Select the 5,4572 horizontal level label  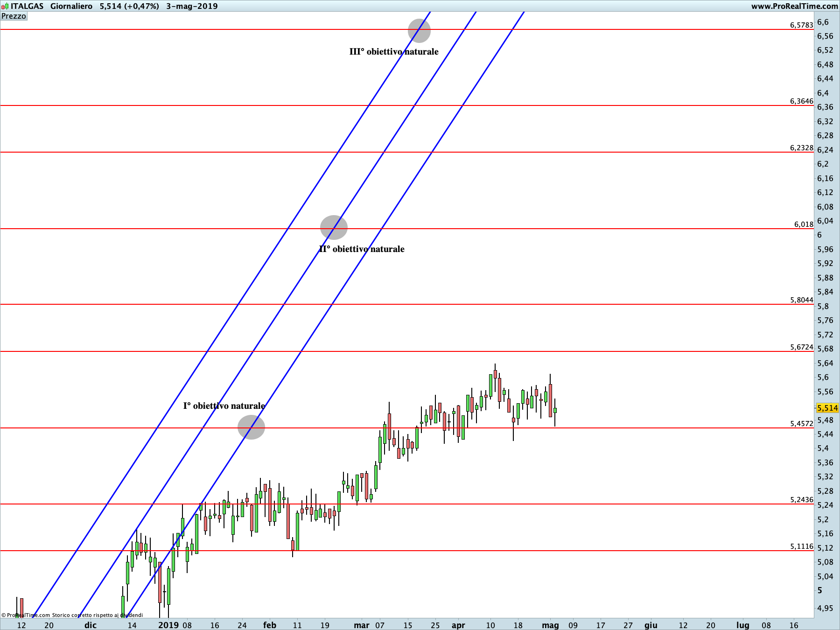click(801, 424)
